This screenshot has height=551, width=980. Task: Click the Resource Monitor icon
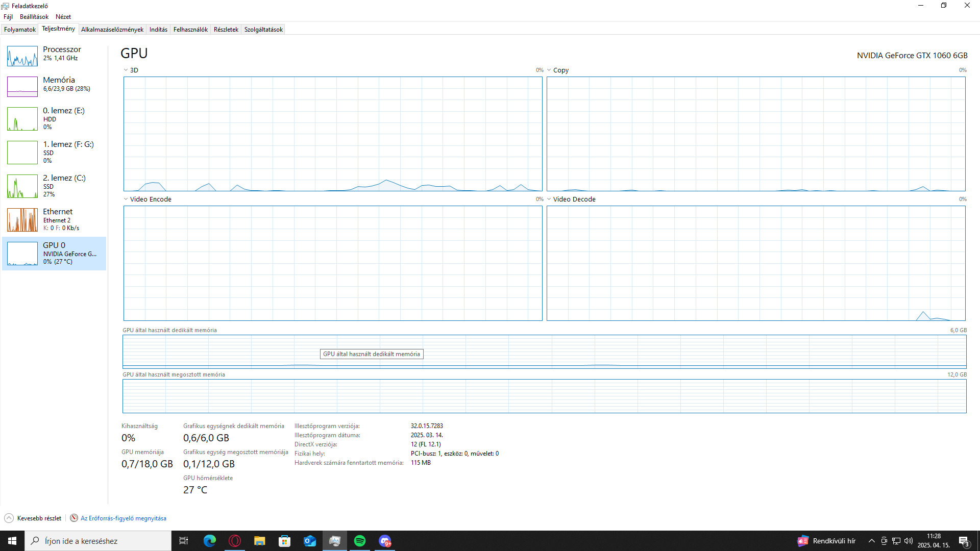74,518
